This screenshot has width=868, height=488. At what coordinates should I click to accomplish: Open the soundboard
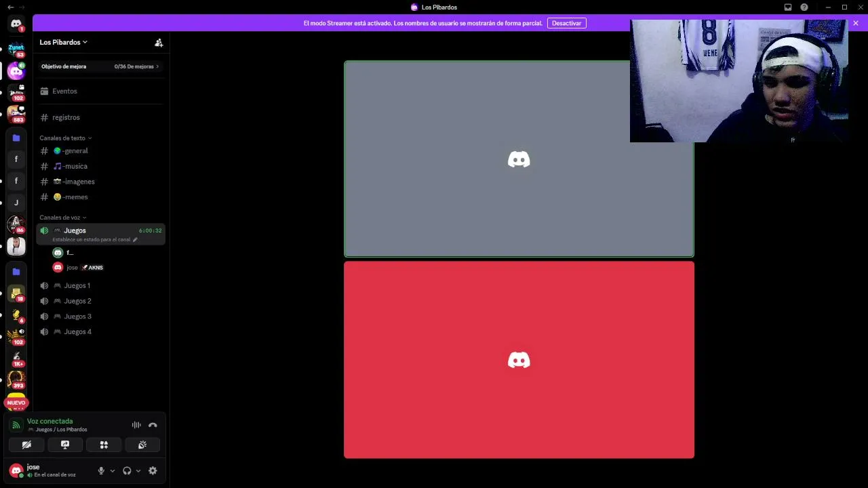coord(142,445)
